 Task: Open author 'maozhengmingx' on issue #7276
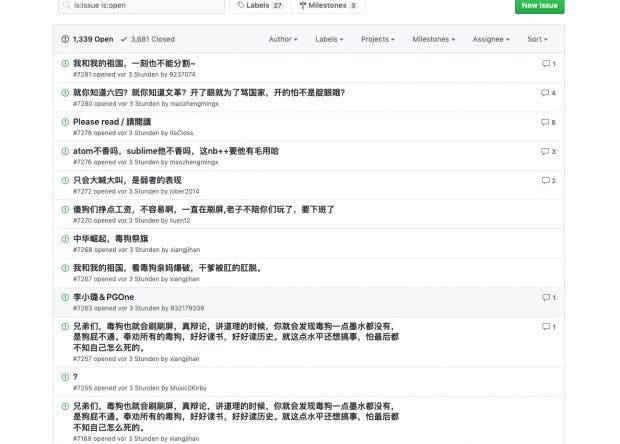pos(194,162)
